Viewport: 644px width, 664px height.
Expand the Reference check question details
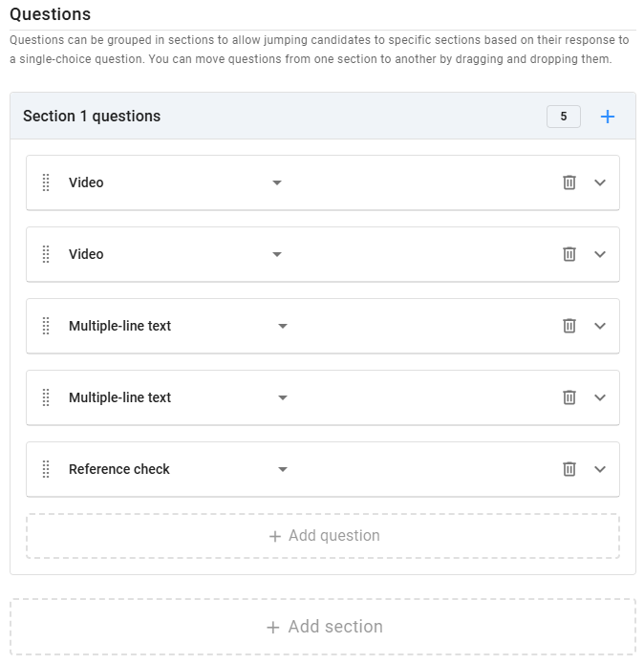pyautogui.click(x=600, y=469)
